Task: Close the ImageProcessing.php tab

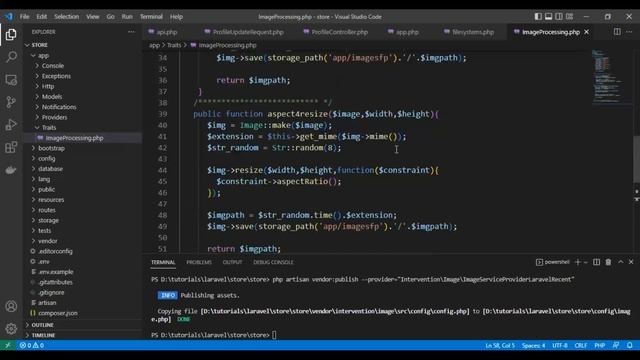Action: click(587, 32)
